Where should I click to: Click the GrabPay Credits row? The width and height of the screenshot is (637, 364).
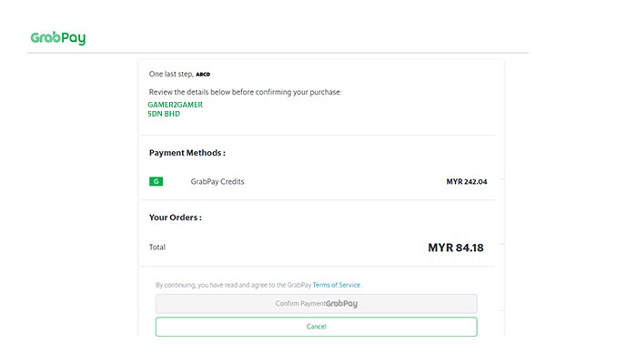click(318, 182)
